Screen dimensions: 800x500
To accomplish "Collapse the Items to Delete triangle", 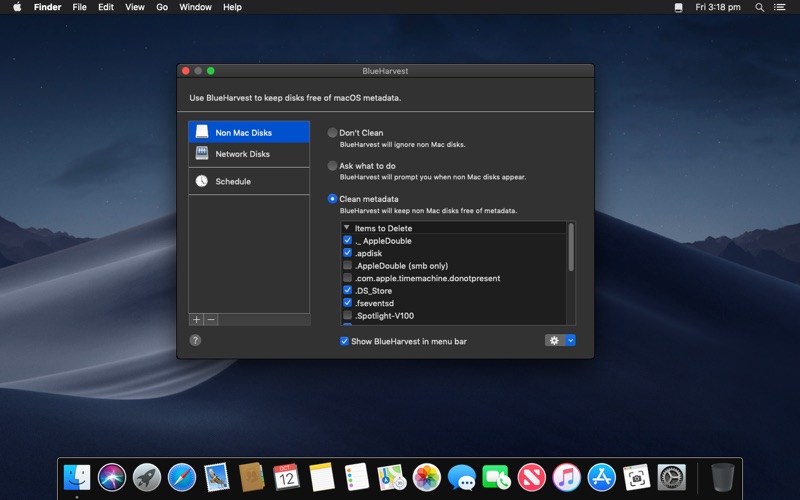I will pos(346,228).
